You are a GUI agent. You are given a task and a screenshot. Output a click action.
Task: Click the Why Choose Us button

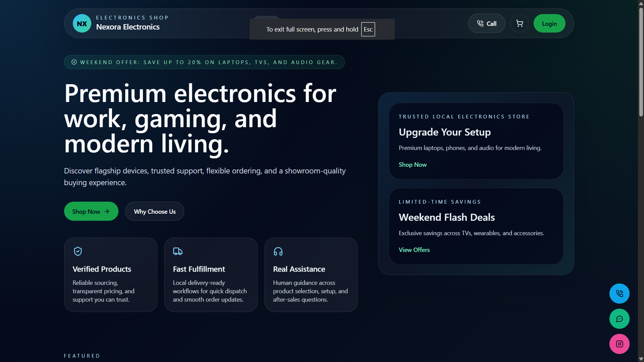click(x=154, y=211)
